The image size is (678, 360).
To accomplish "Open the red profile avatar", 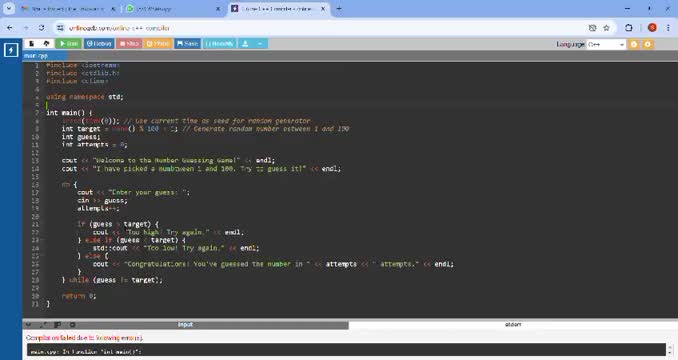I will 652,28.
